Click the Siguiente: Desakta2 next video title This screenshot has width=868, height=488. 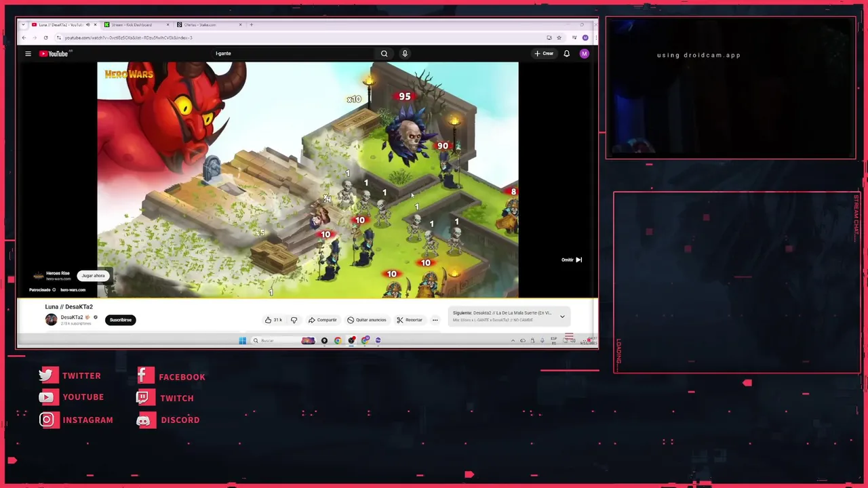coord(502,313)
